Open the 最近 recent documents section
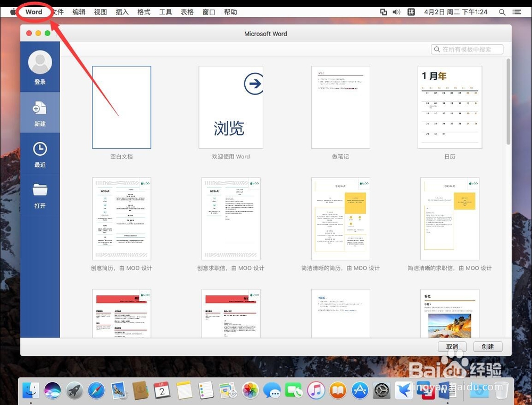 coord(40,155)
